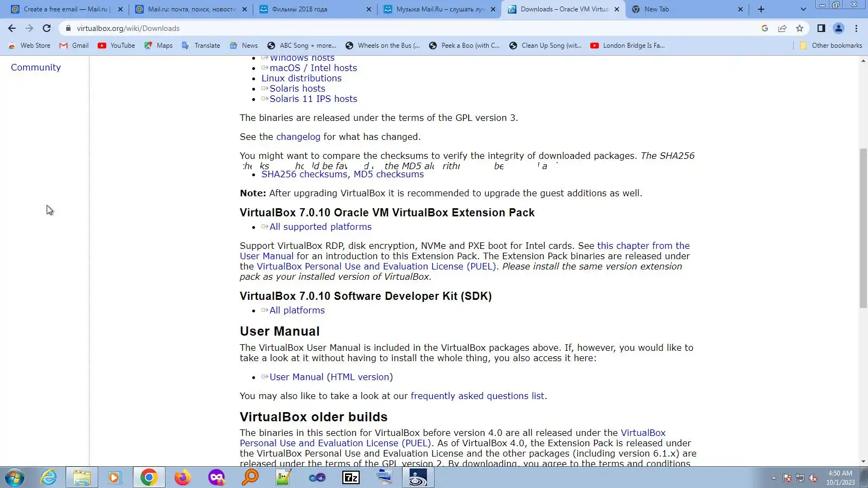Reload the VirtualBox downloads page

pyautogui.click(x=47, y=28)
